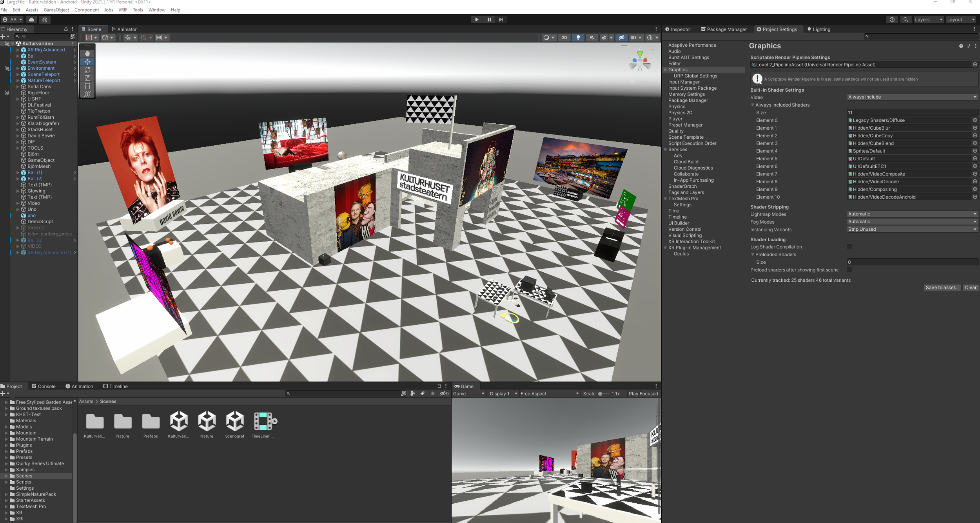Screen dimensions: 980x523
Task: Switch to the Console tab
Action: pos(44,386)
